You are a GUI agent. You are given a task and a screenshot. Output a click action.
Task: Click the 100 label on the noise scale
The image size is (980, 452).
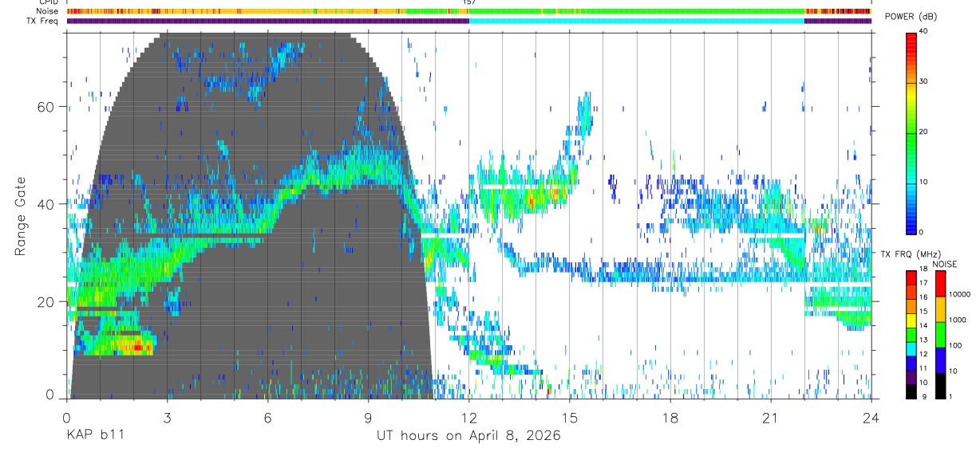point(954,345)
